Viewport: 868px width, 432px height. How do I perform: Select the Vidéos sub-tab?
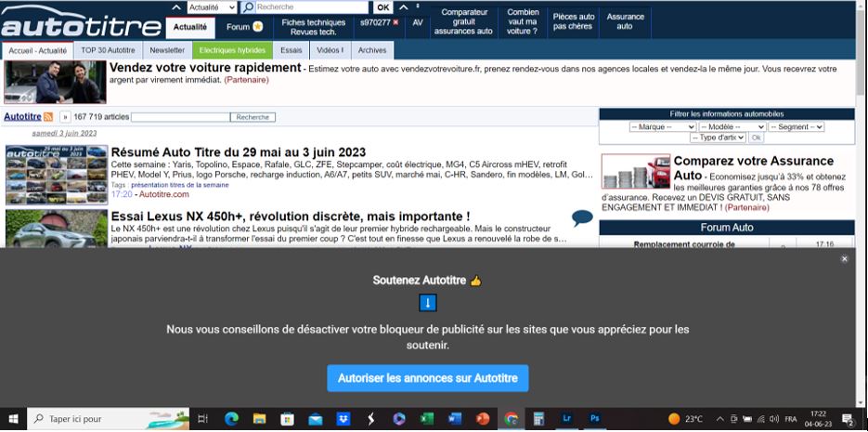tap(330, 50)
